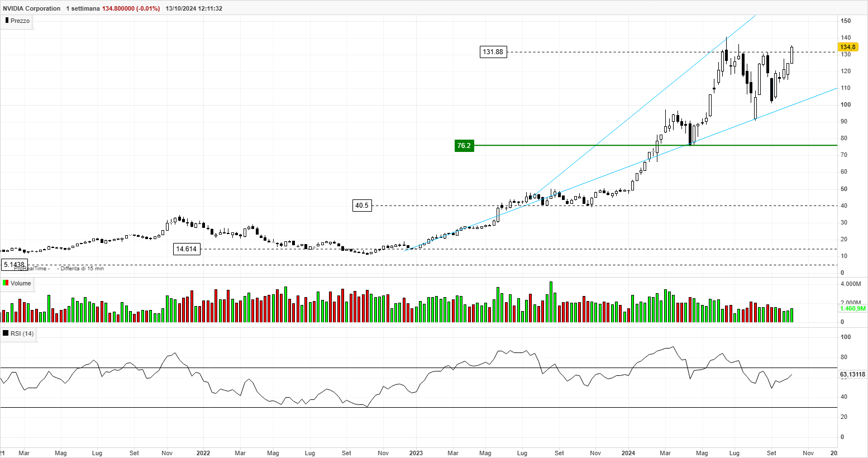Click 70 on the price axis

844,155
